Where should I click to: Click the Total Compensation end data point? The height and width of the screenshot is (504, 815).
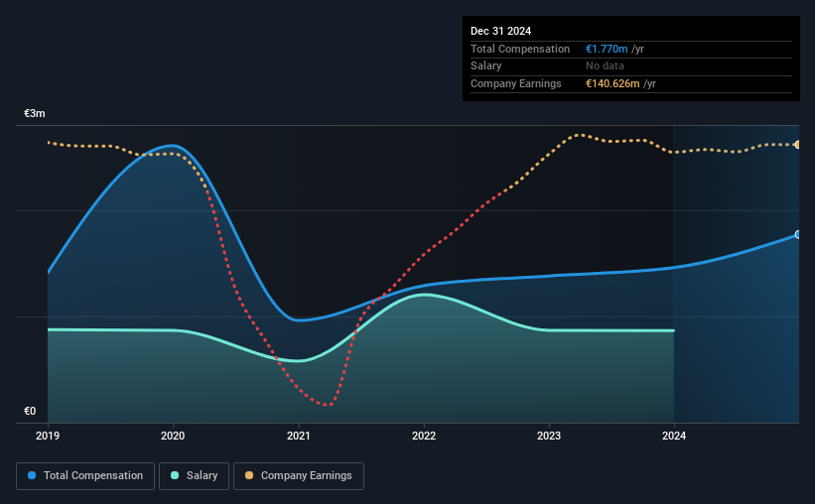797,235
